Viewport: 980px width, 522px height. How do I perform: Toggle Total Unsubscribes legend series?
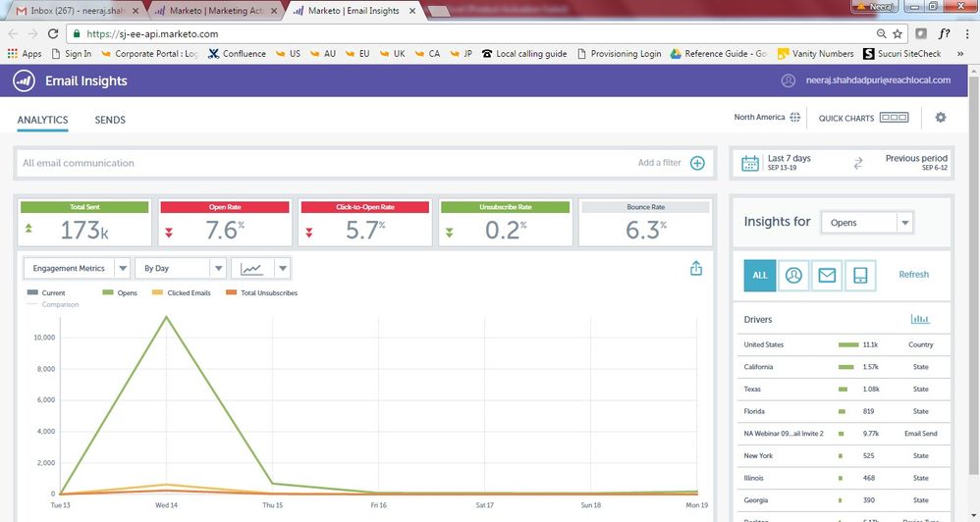(260, 292)
